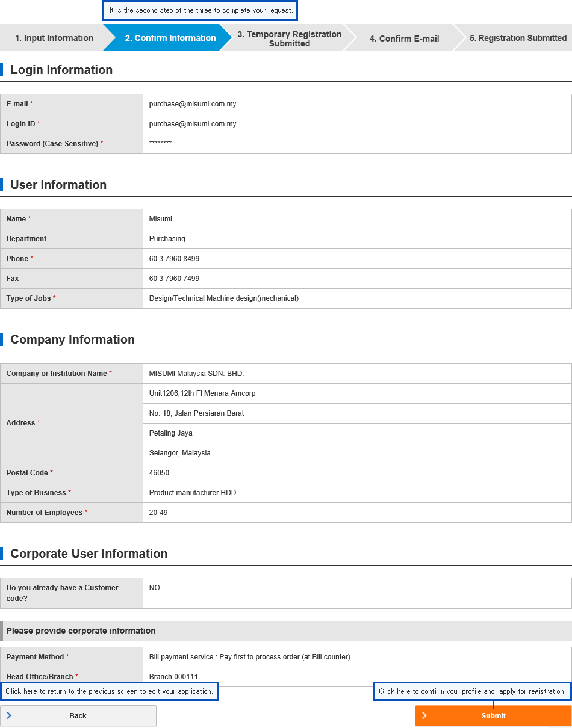Click the Login Information heading
Image resolution: width=572 pixels, height=728 pixels.
61,70
